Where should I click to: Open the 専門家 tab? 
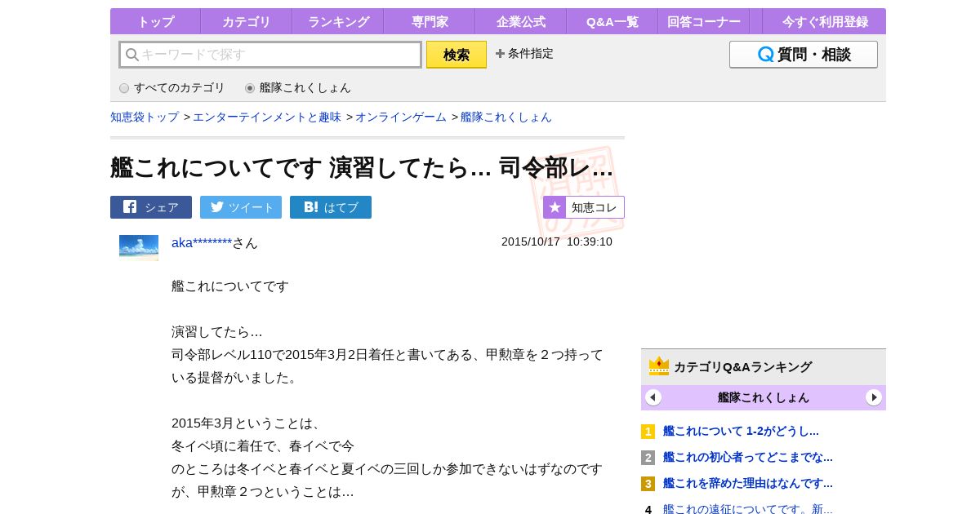point(429,22)
